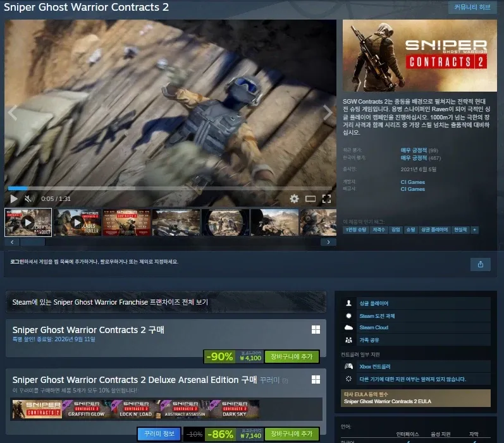View Sniper Ghost Warrior Franchise page
The image size is (504, 443).
(166, 302)
